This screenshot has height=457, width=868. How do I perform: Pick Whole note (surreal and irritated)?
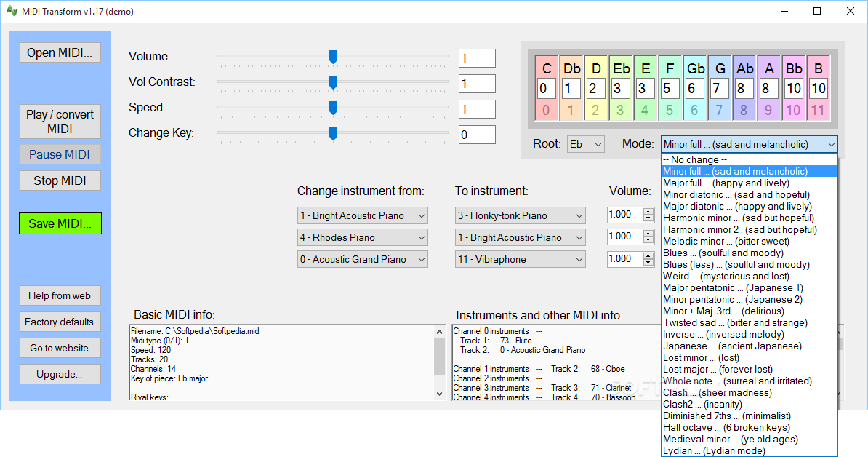[750, 381]
